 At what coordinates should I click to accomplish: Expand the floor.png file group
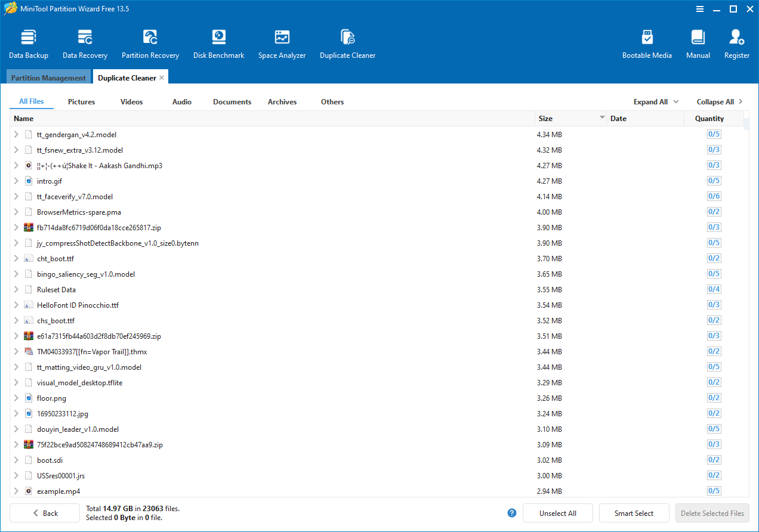pyautogui.click(x=16, y=398)
